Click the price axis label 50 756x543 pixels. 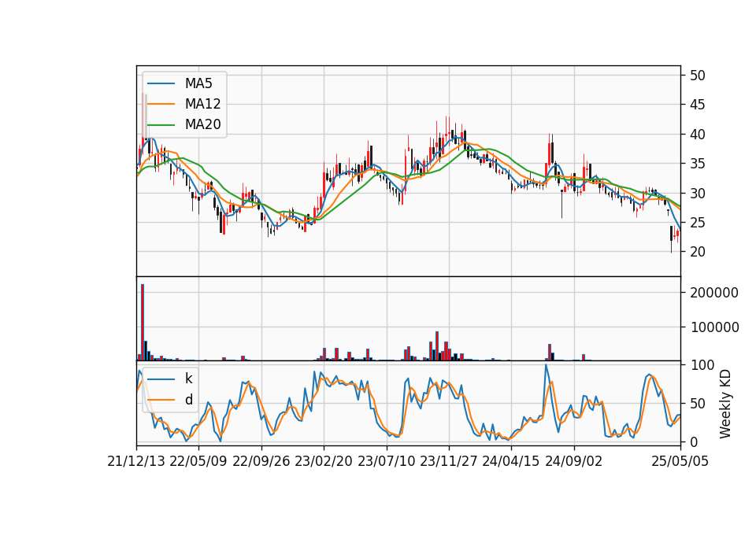698,76
